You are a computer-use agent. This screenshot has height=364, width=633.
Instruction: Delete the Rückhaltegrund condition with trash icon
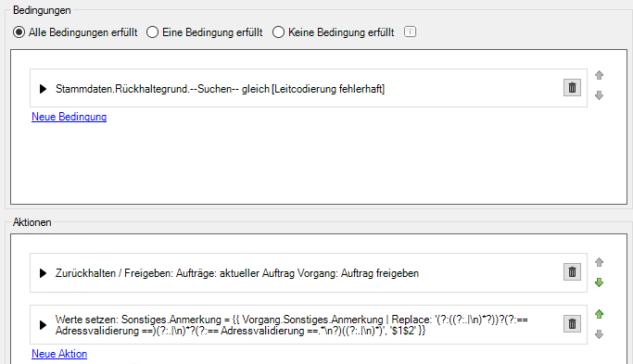(572, 88)
